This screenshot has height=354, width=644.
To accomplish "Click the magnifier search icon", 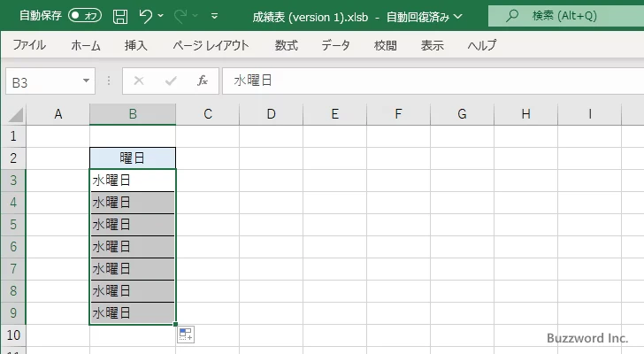I will (x=511, y=16).
